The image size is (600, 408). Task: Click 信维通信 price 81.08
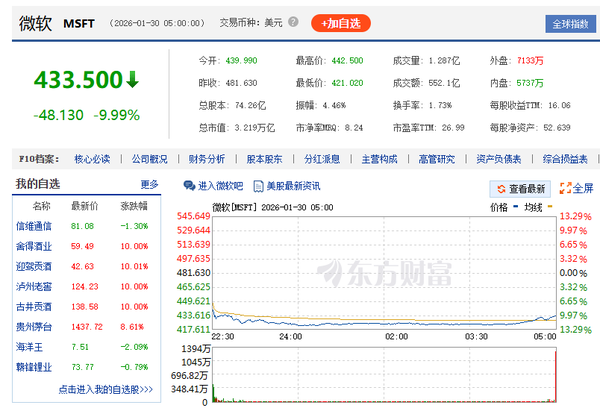(x=82, y=226)
